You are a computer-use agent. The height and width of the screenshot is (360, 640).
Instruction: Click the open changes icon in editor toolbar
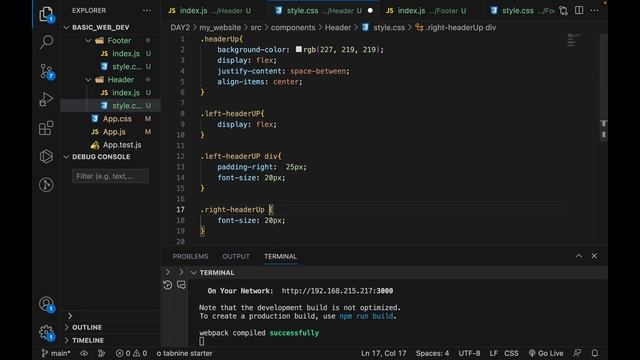point(563,11)
